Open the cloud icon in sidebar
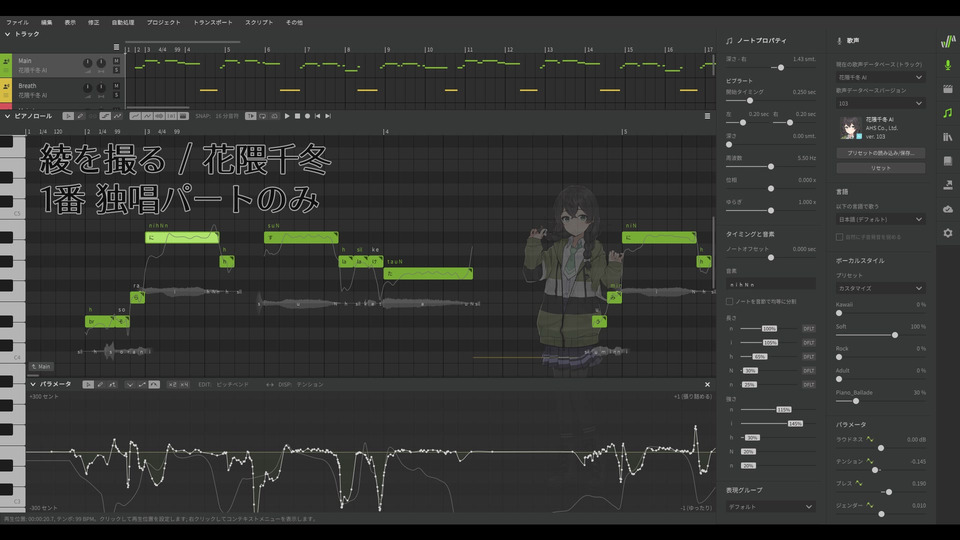Viewport: 960px width, 540px height. tap(947, 208)
